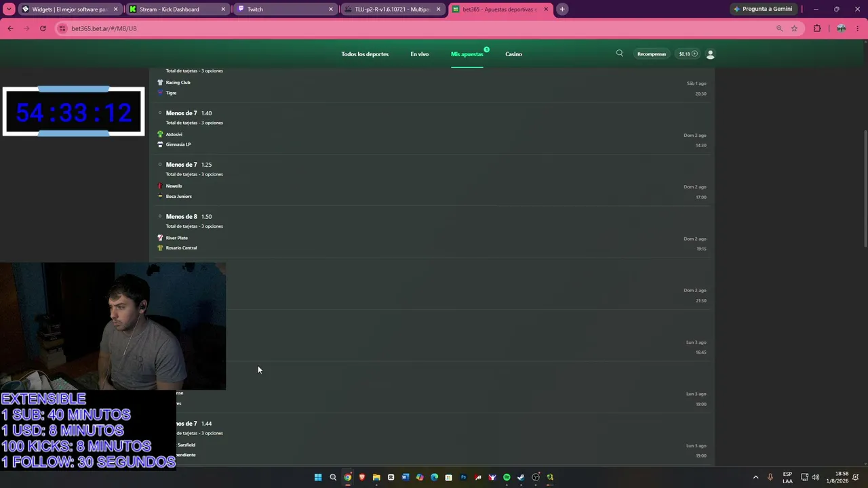Image resolution: width=868 pixels, height=488 pixels.
Task: Click the Aldosivi team name
Action: click(174, 134)
